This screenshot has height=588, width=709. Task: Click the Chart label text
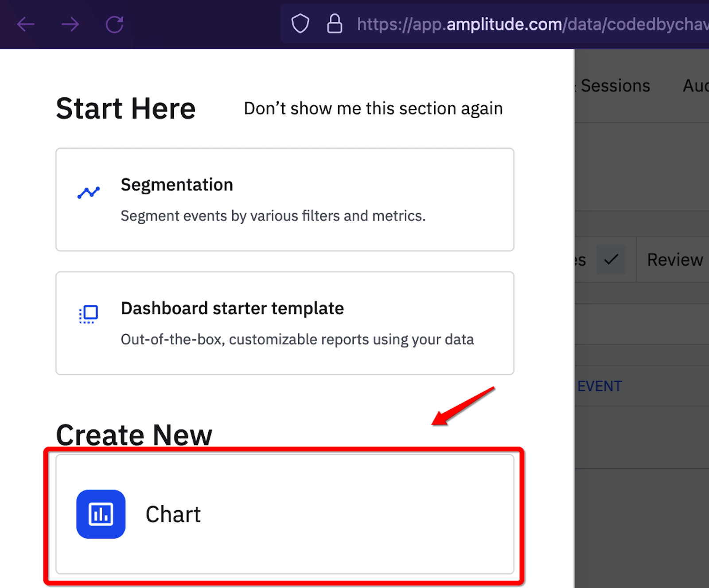[173, 514]
